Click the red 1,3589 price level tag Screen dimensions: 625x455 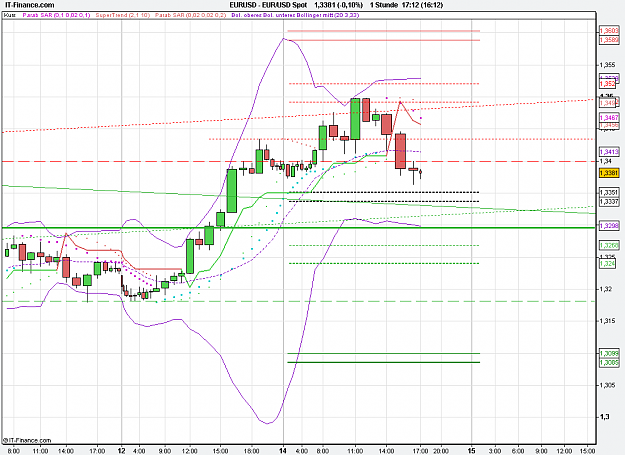(x=609, y=40)
